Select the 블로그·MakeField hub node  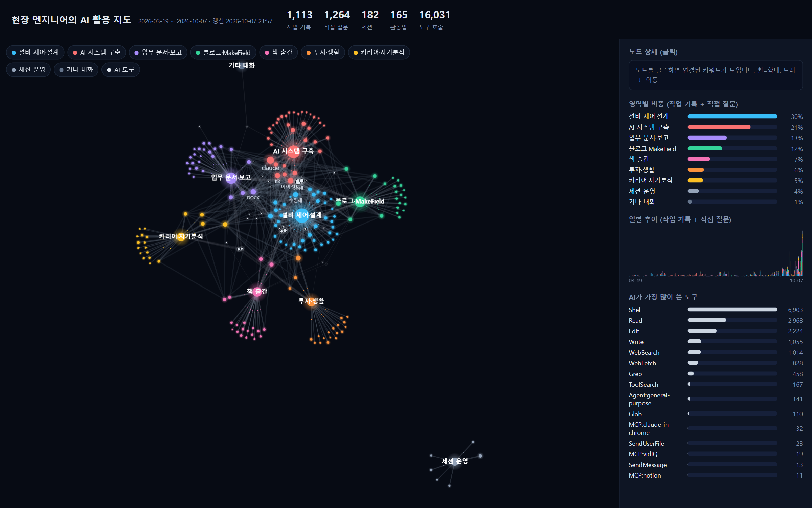coord(360,202)
